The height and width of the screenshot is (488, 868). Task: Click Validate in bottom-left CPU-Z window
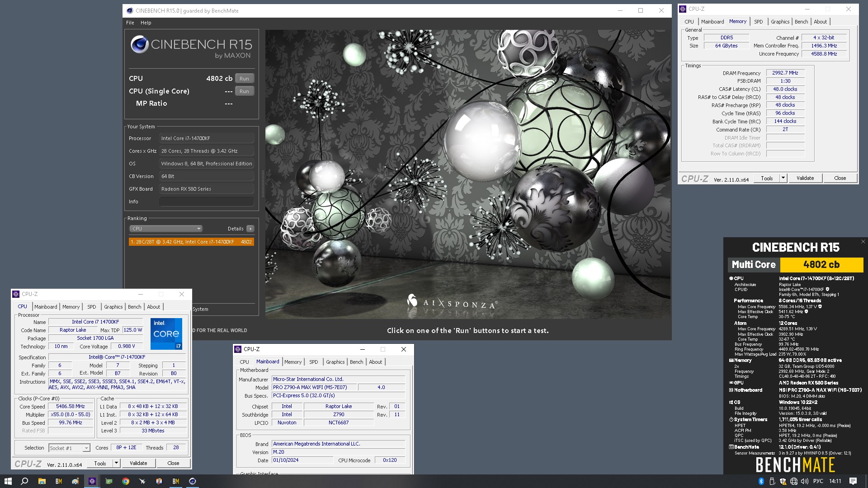tap(138, 463)
